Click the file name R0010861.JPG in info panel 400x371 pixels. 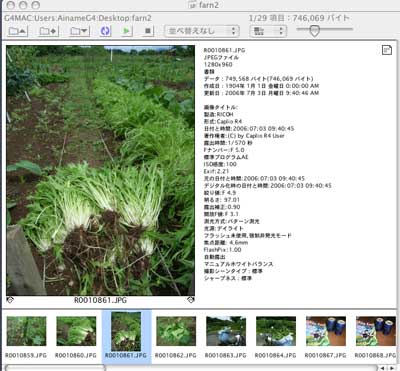tap(224, 50)
